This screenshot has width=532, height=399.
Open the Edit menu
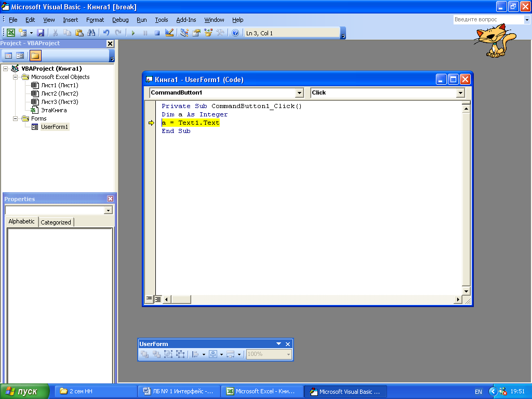(x=30, y=20)
